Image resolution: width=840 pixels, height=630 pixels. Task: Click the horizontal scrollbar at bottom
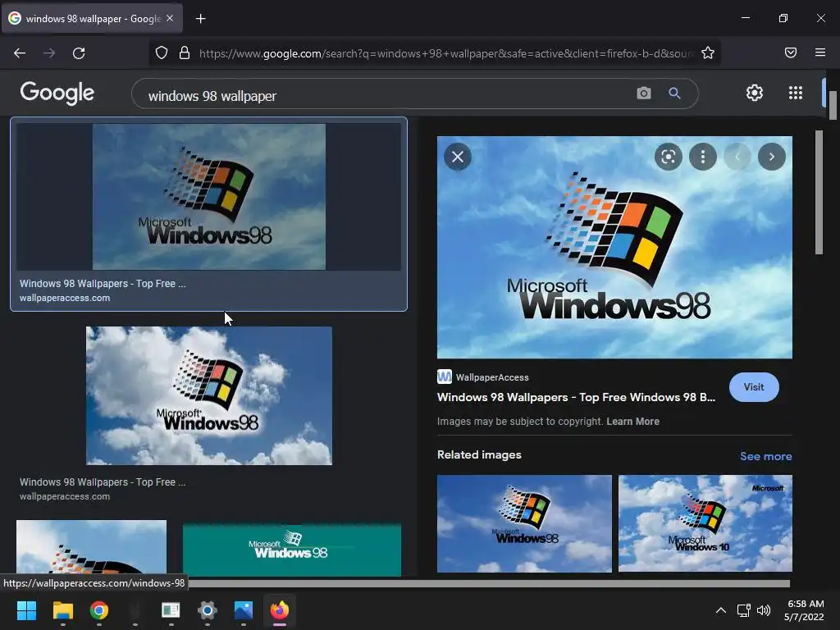[x=489, y=583]
